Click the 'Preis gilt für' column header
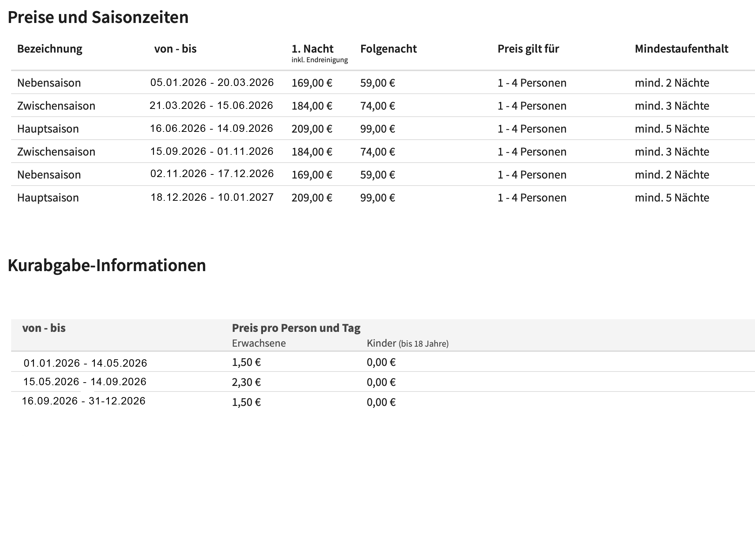The image size is (755, 560). point(528,49)
